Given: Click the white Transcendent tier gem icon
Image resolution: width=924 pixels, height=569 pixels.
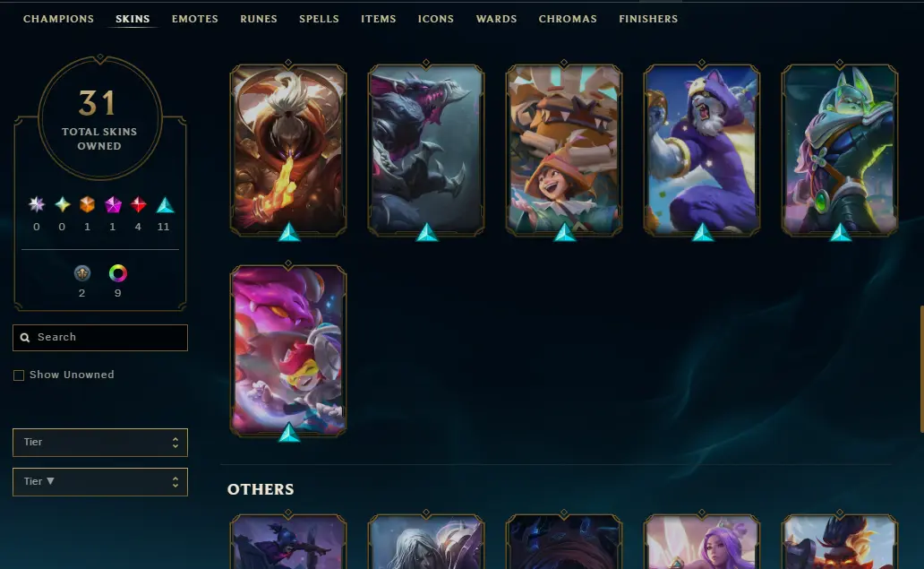Looking at the screenshot, I should (x=37, y=204).
